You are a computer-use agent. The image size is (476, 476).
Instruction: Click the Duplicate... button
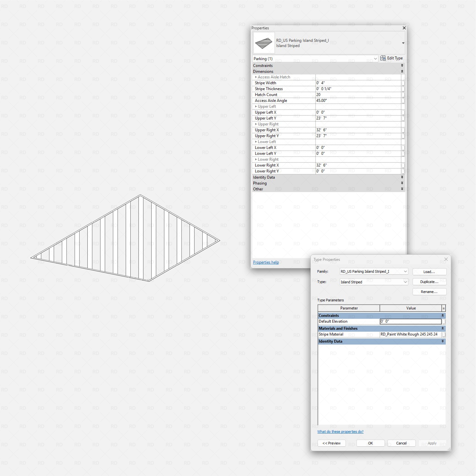tap(429, 282)
